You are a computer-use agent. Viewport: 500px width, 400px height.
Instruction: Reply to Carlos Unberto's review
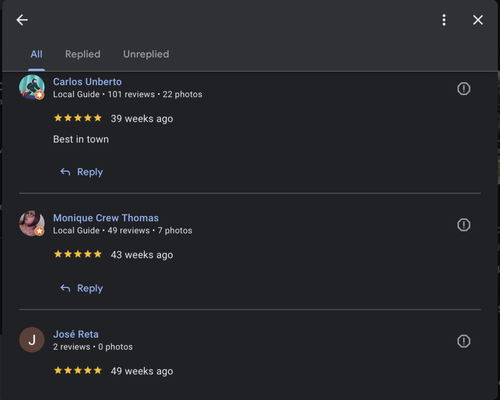(x=82, y=172)
